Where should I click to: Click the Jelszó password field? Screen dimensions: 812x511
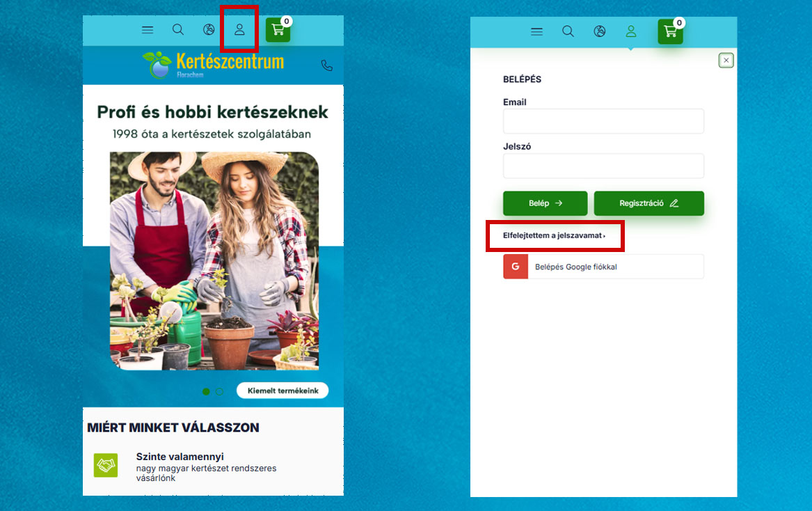coord(603,166)
